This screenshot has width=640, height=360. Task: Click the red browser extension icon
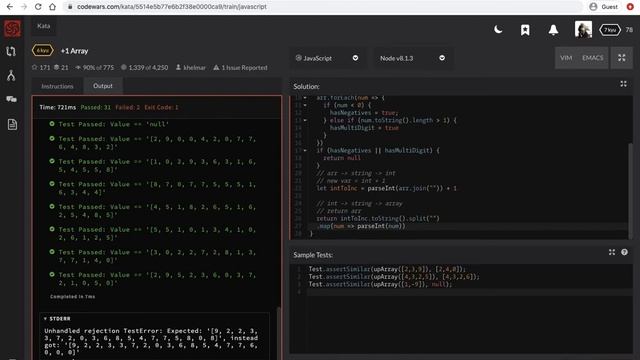(630, 7)
